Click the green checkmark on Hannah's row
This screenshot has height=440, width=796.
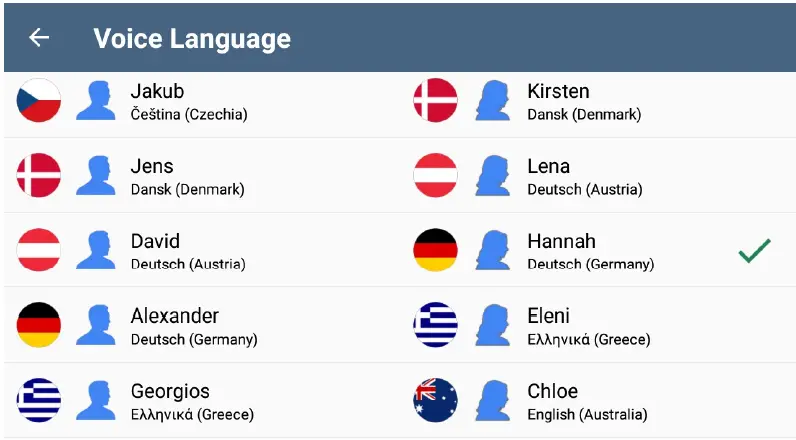click(x=754, y=250)
